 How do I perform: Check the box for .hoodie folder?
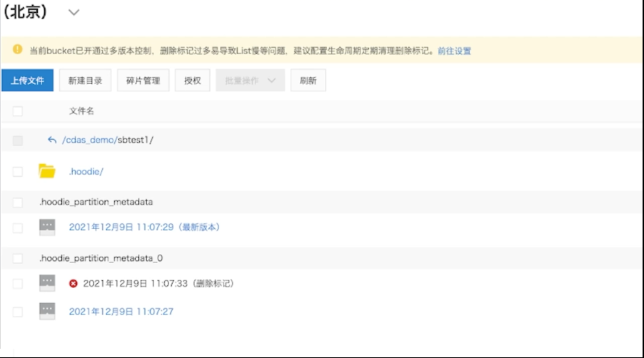(x=18, y=172)
